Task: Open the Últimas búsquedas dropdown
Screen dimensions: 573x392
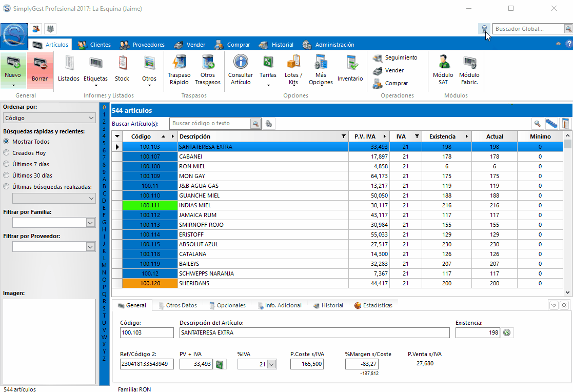Action: (x=54, y=199)
